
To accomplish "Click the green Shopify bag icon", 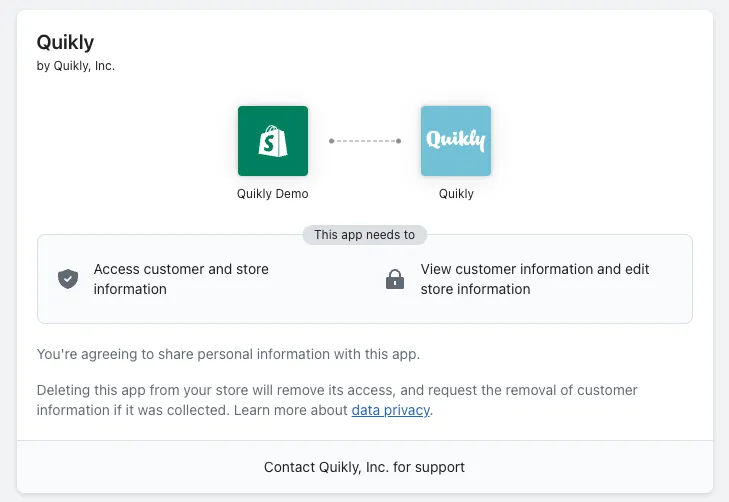I will point(272,141).
